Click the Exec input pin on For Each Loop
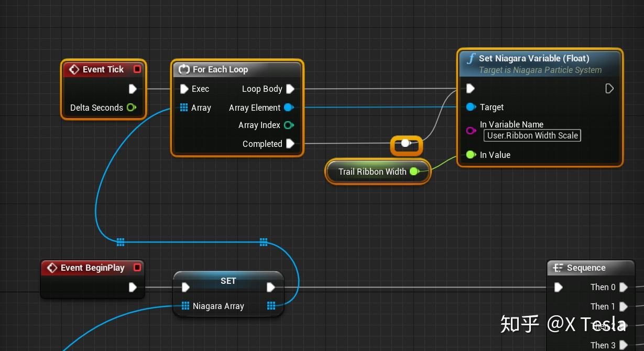Viewport: 644px width, 351px height. [x=184, y=89]
